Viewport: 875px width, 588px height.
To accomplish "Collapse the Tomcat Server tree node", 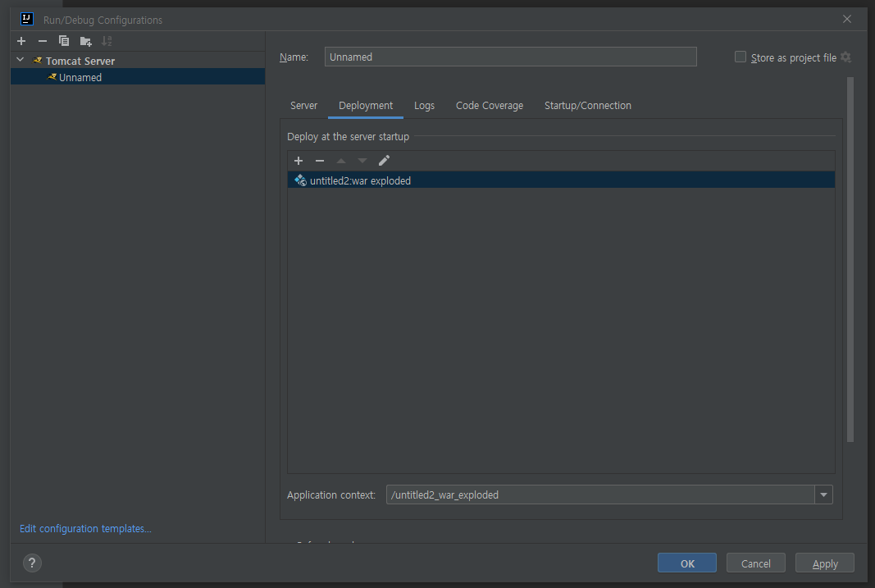I will 20,60.
